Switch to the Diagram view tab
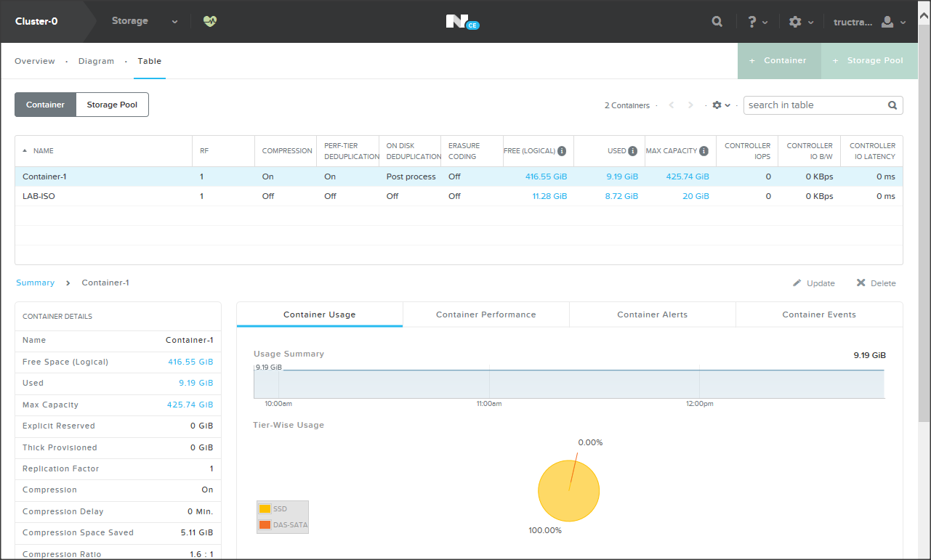 pos(96,61)
